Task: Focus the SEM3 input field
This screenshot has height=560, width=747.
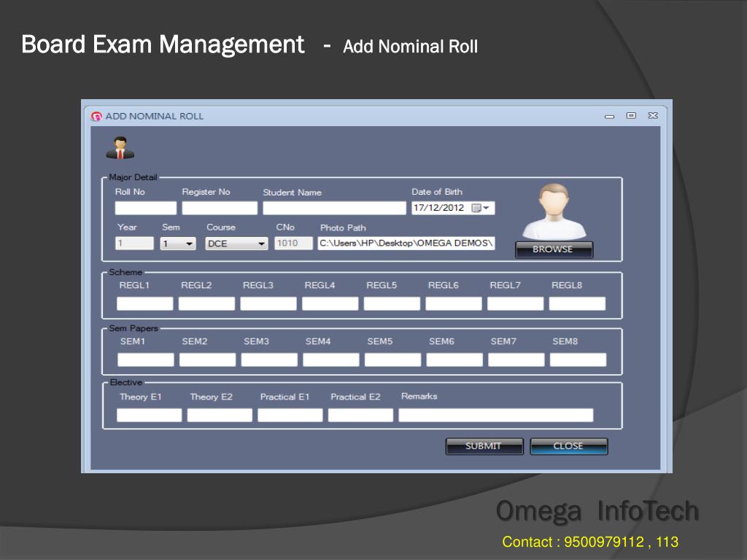Action: (269, 360)
